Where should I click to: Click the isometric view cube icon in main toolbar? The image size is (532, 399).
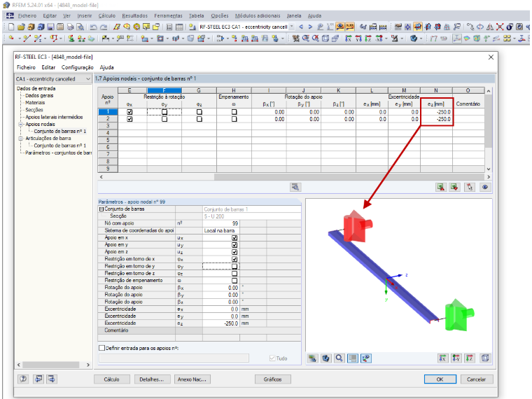point(325,38)
